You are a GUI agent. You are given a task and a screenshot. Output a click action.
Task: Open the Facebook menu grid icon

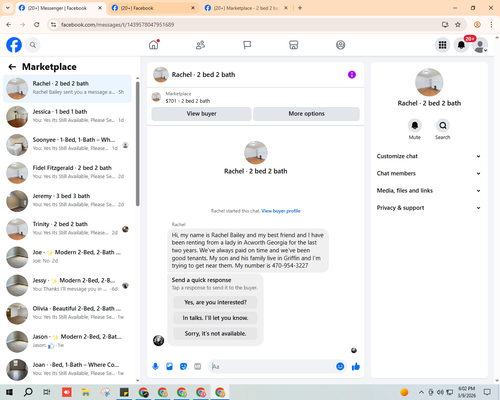(x=442, y=45)
